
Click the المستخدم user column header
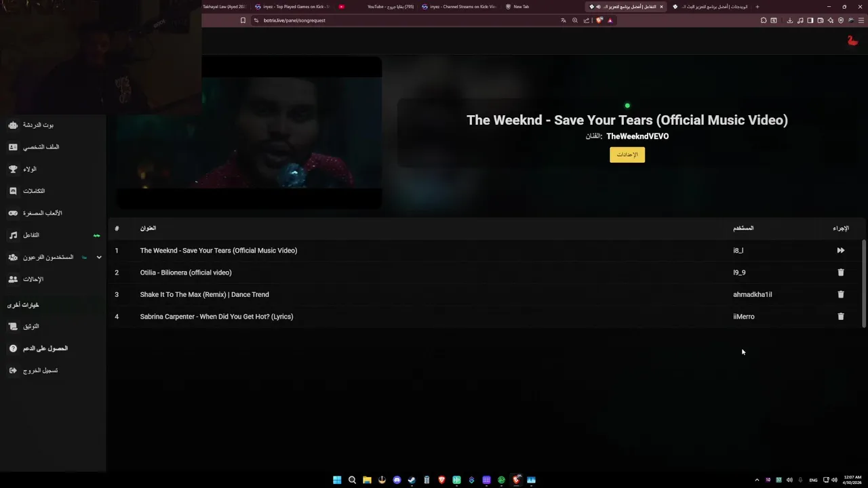tap(743, 228)
